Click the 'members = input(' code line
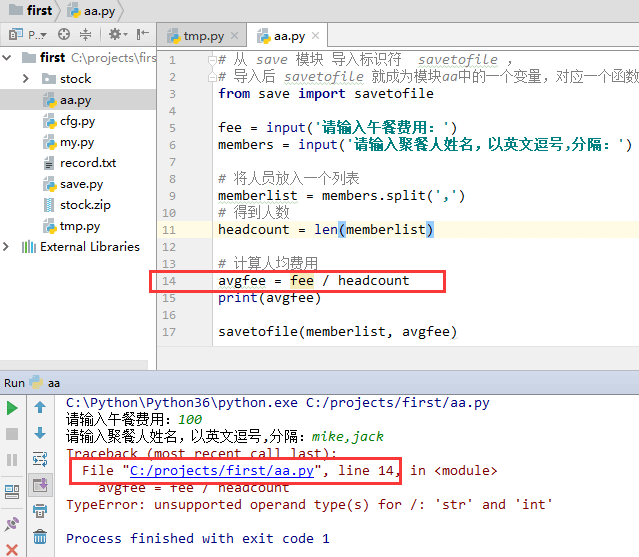The width and height of the screenshot is (639, 557). click(425, 145)
